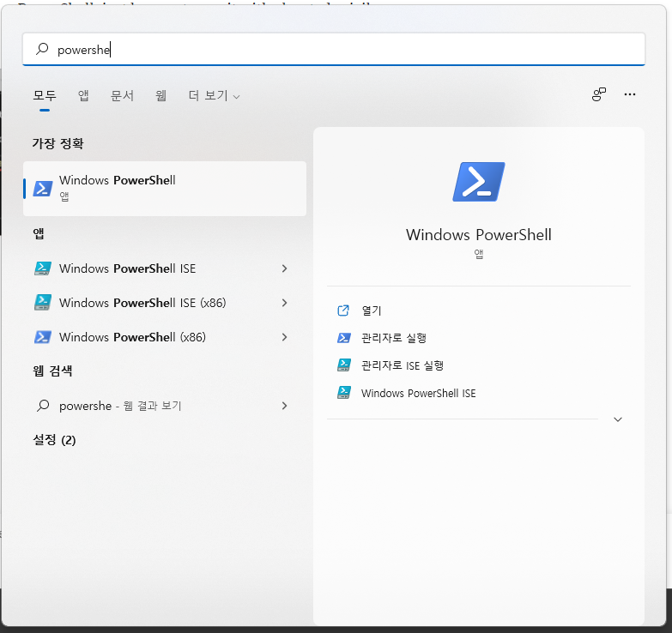Open the 더 보기 dropdown
Viewport: 672px width, 633px height.
point(214,95)
